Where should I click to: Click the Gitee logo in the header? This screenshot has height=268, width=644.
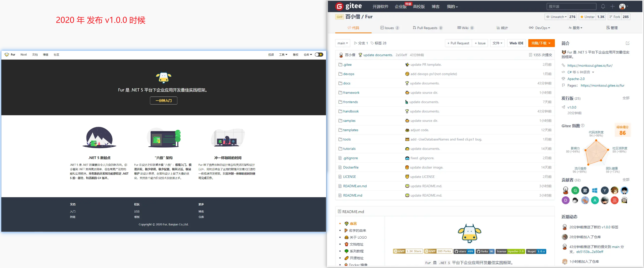click(x=348, y=6)
